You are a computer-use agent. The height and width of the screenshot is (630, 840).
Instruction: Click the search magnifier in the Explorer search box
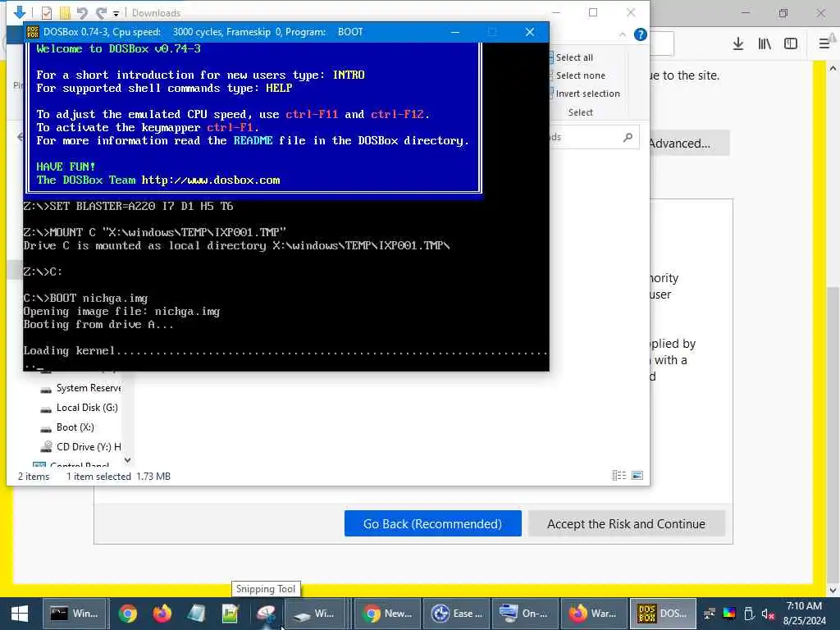point(628,137)
